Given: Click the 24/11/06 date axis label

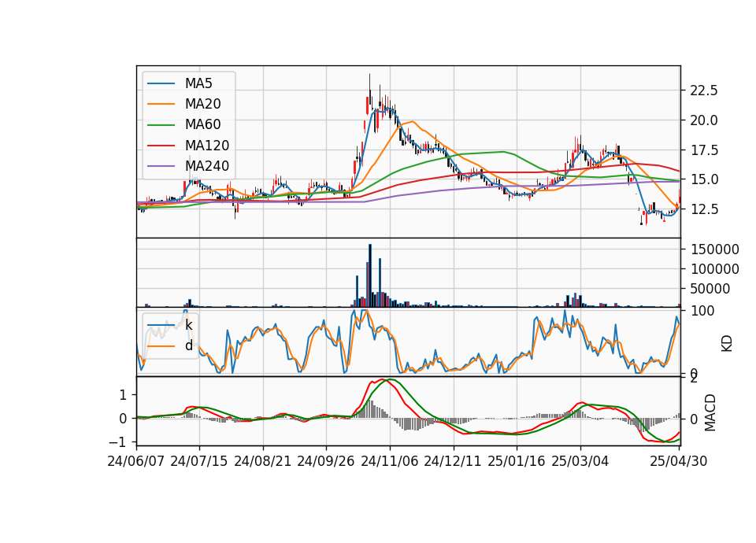Looking at the screenshot, I should (390, 461).
